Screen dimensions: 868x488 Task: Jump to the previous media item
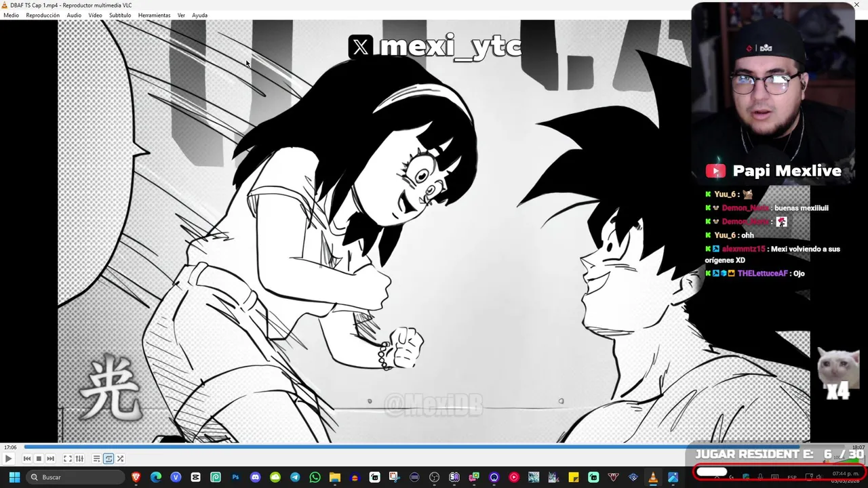coord(27,459)
